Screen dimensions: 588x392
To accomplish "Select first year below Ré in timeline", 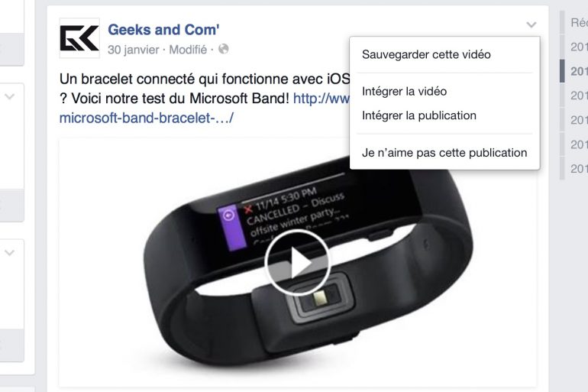I will click(579, 47).
